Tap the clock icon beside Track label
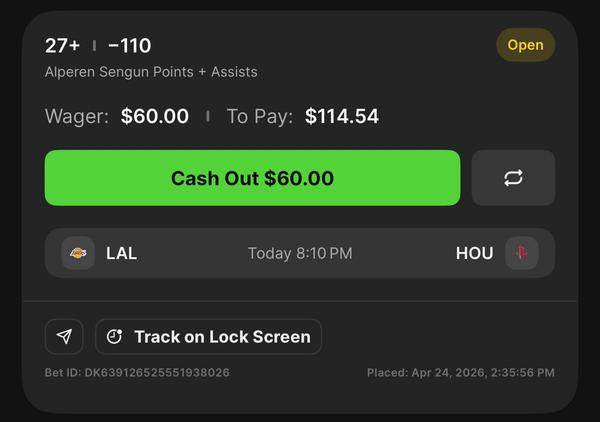Screen dimensions: 600x422 pos(115,337)
